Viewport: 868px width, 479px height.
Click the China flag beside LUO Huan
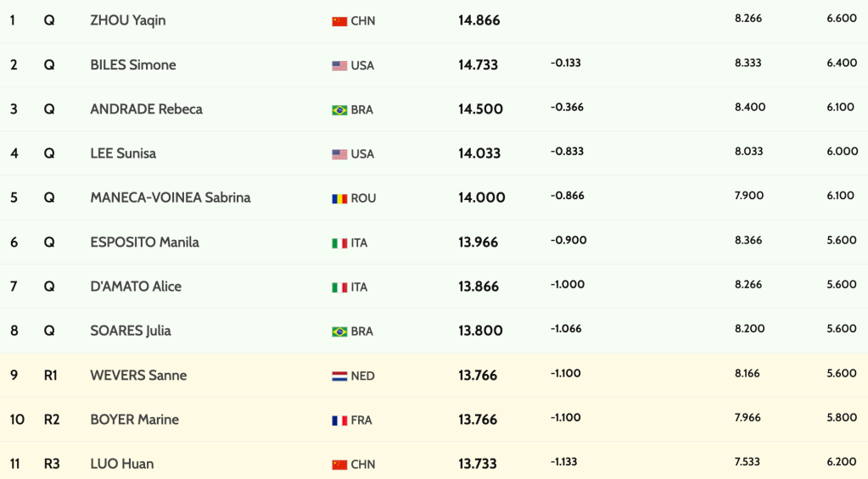[x=339, y=465]
